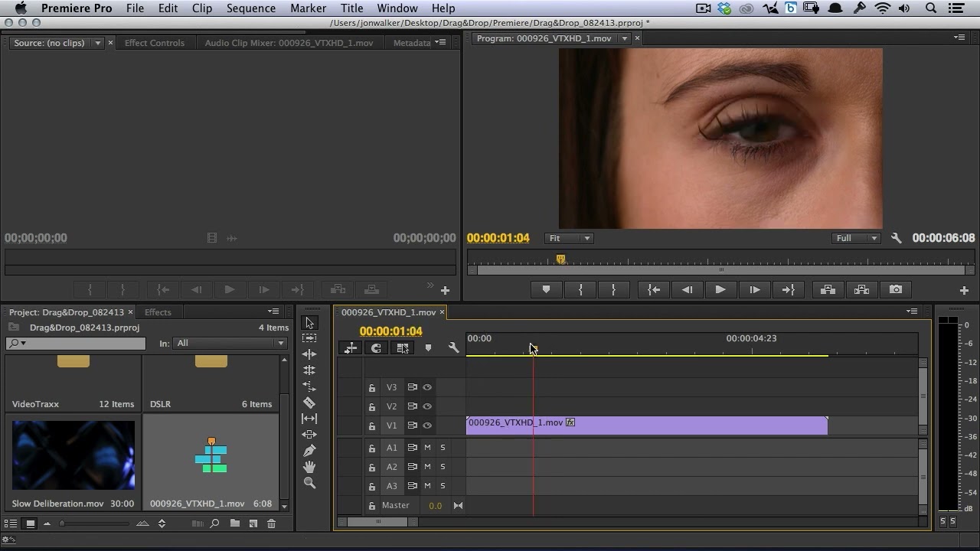980x551 pixels.
Task: Open the Project panel options menu
Action: [x=273, y=311]
